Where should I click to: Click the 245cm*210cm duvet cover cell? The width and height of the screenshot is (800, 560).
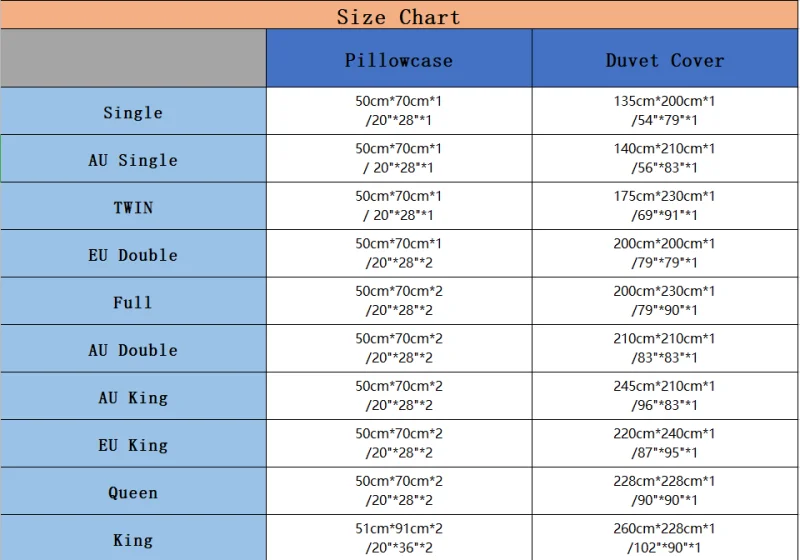point(664,396)
